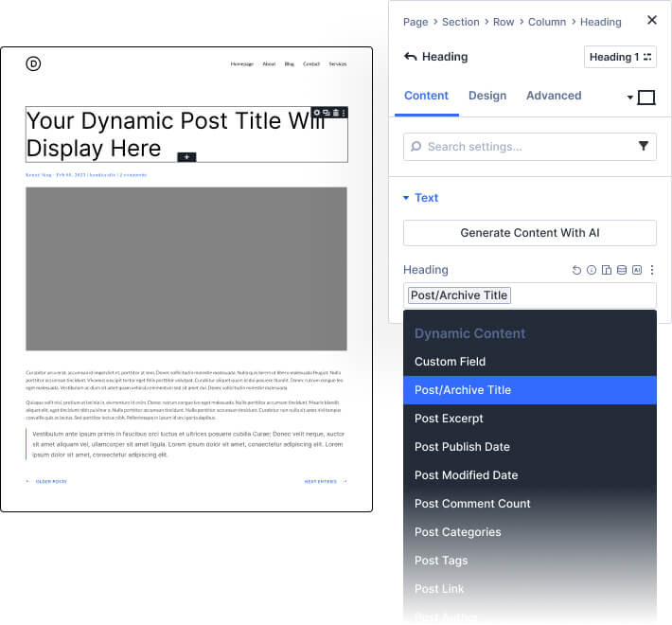
Task: Click the post meta line under title
Action: [x=86, y=175]
